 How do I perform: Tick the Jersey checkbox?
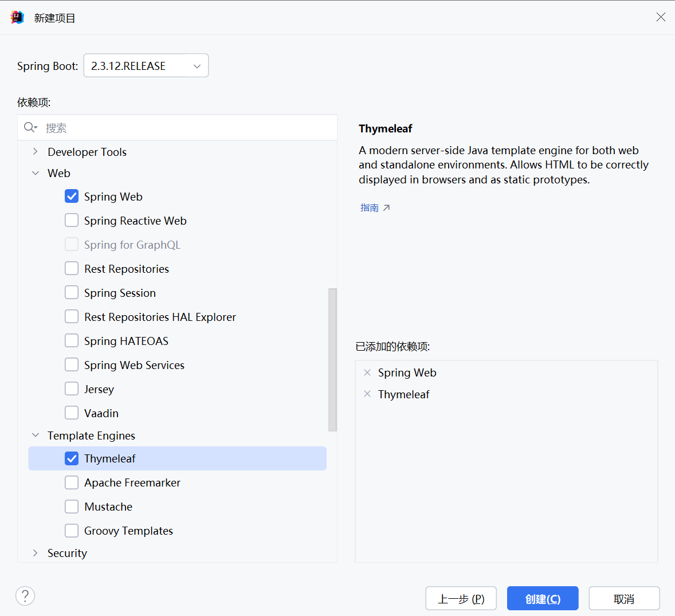(x=72, y=389)
